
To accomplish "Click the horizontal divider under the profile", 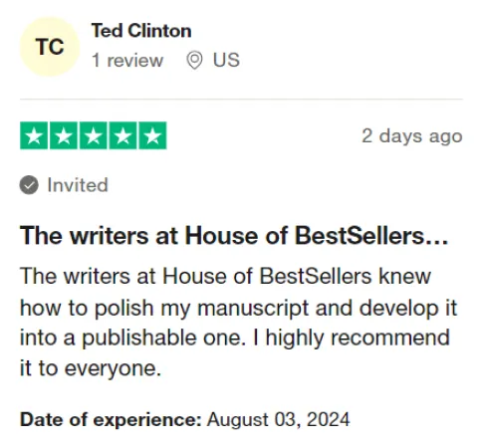I will (x=241, y=99).
